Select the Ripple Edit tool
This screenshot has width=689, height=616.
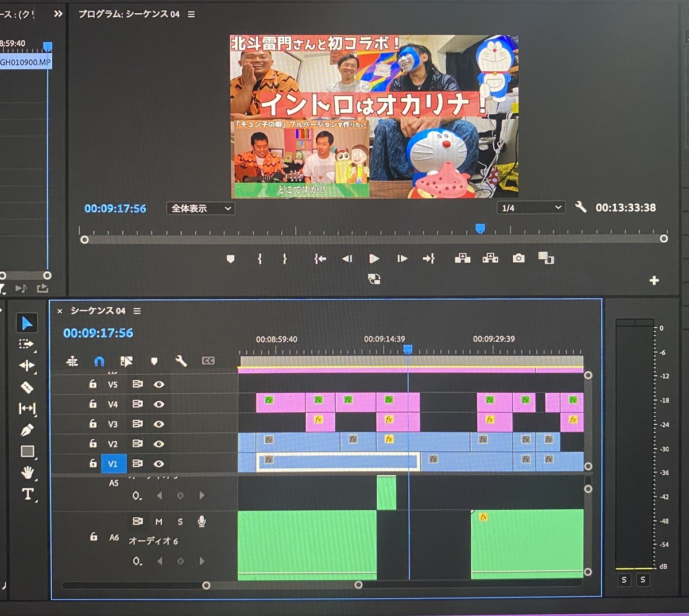[26, 365]
